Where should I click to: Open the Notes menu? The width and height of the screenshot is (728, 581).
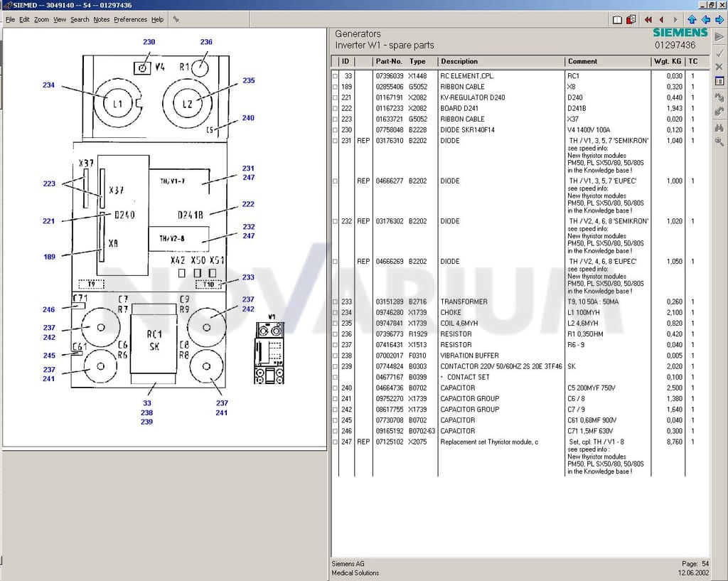click(x=101, y=19)
